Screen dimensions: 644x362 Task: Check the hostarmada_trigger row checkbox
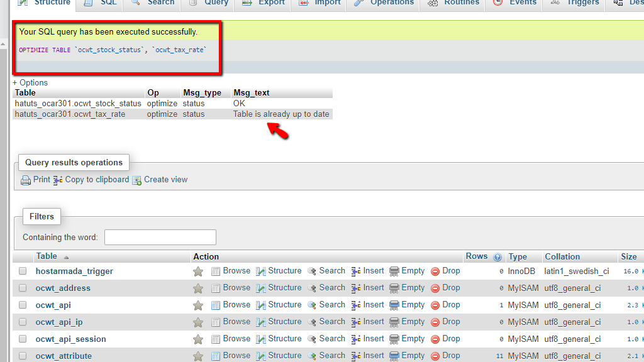coord(23,271)
